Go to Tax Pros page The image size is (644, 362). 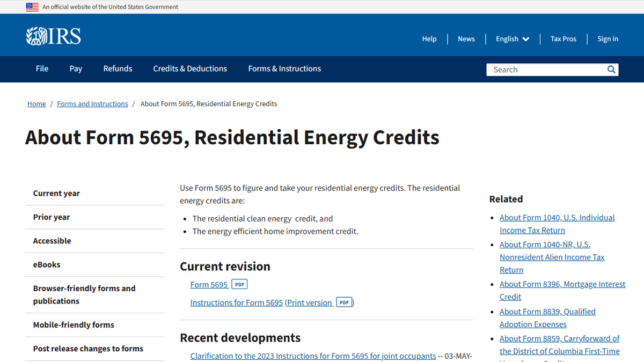tap(563, 39)
